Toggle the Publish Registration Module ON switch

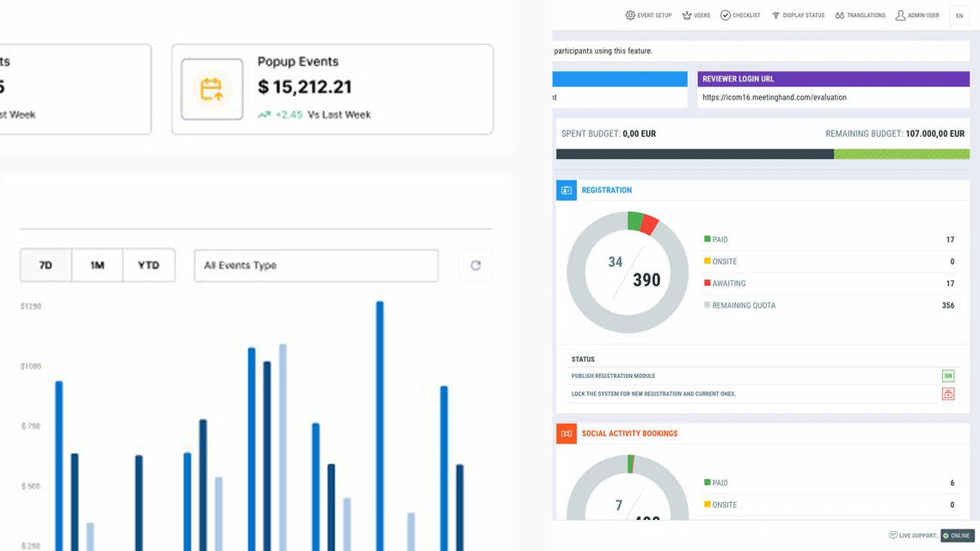[x=947, y=376]
